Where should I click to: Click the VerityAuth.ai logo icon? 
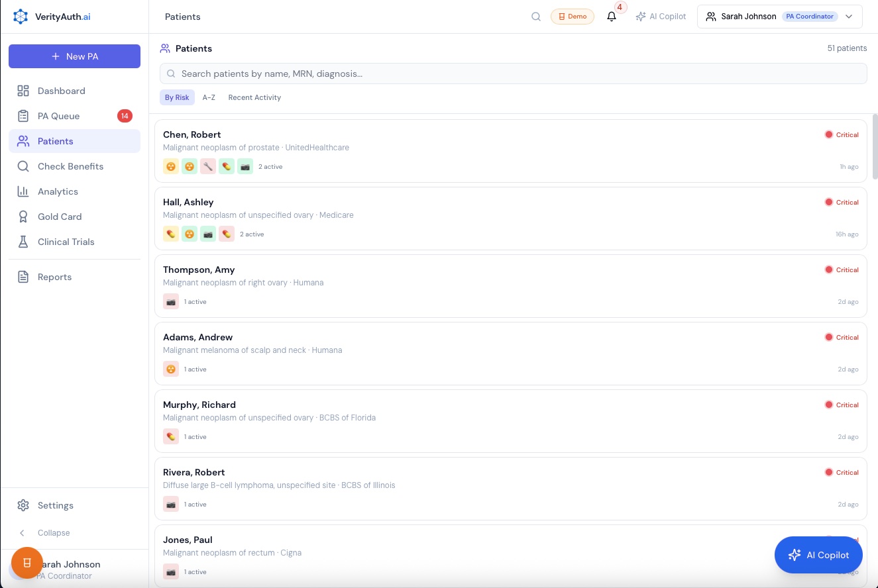click(x=21, y=17)
